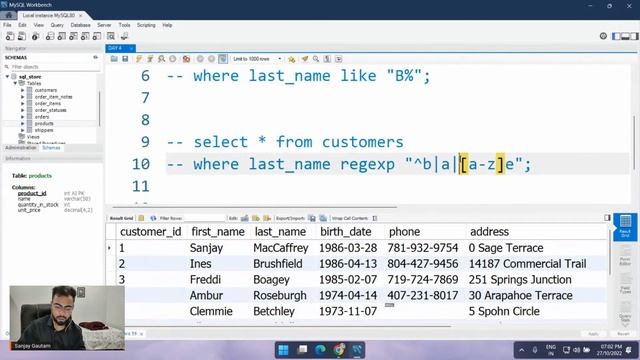The width and height of the screenshot is (640, 360).
Task: Click the Filter Rows input field
Action: [x=204, y=218]
